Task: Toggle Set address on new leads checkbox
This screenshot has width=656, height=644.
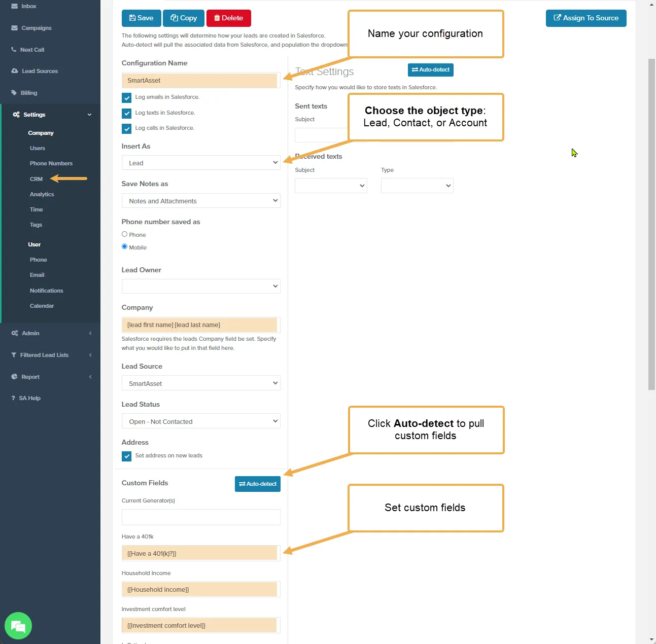Action: tap(127, 456)
